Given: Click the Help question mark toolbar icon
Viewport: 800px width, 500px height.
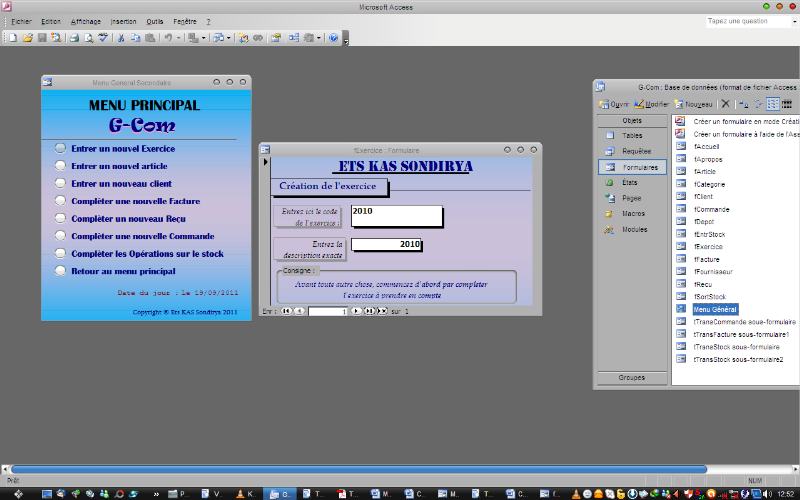Looking at the screenshot, I should point(333,38).
